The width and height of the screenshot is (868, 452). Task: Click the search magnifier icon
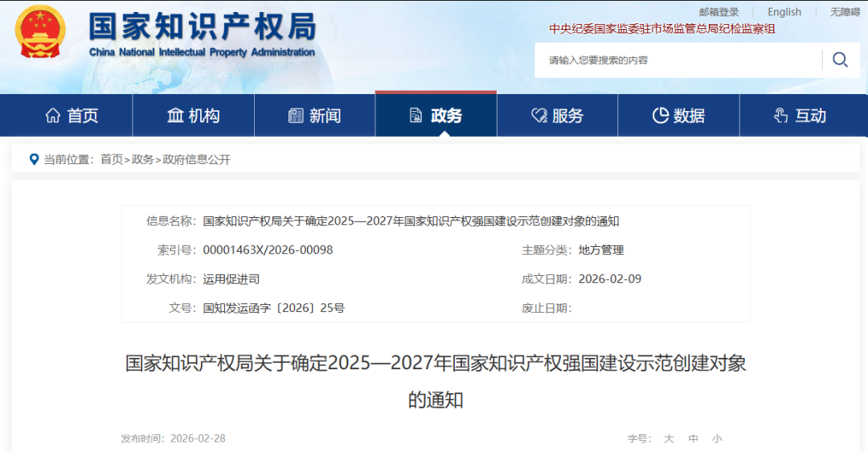click(x=841, y=60)
